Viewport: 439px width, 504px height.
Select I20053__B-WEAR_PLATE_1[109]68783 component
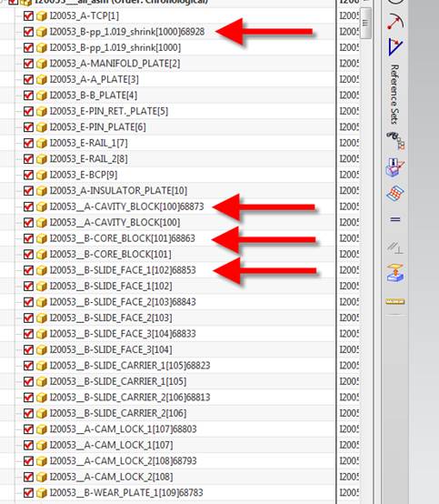point(126,492)
